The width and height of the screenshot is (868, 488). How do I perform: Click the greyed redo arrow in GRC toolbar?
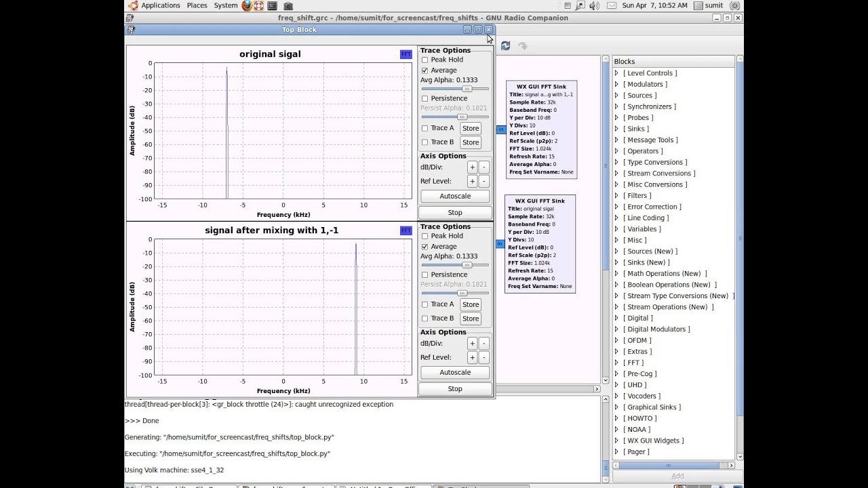pyautogui.click(x=523, y=45)
